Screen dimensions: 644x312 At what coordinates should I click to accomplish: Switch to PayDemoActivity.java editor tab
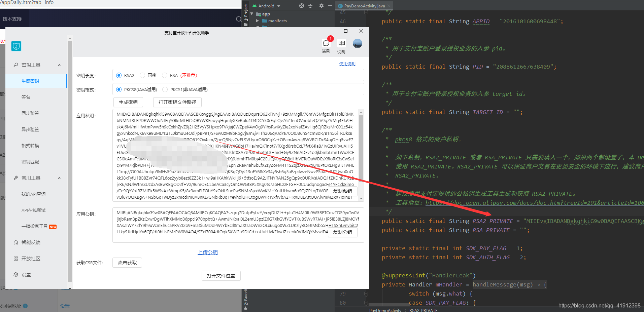pos(364,6)
